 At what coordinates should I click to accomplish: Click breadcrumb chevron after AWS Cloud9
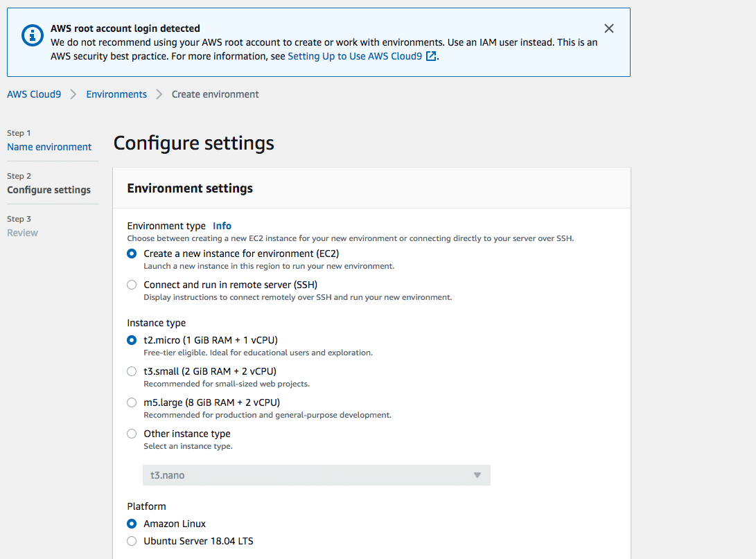73,94
